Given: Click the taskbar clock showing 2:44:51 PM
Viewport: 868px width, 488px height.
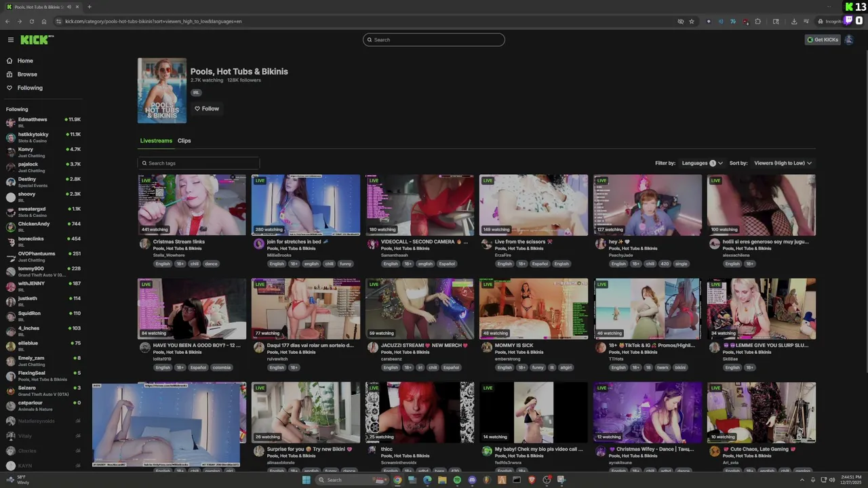Looking at the screenshot, I should coord(849,480).
